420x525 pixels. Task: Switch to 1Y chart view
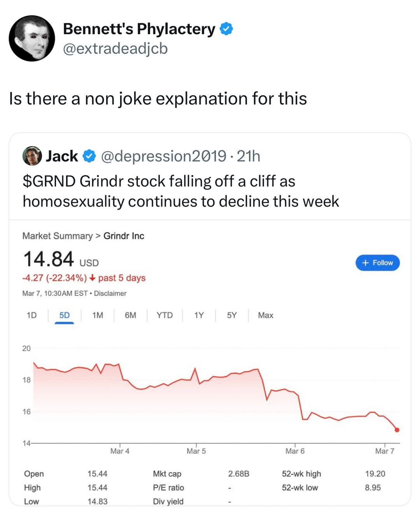[199, 315]
